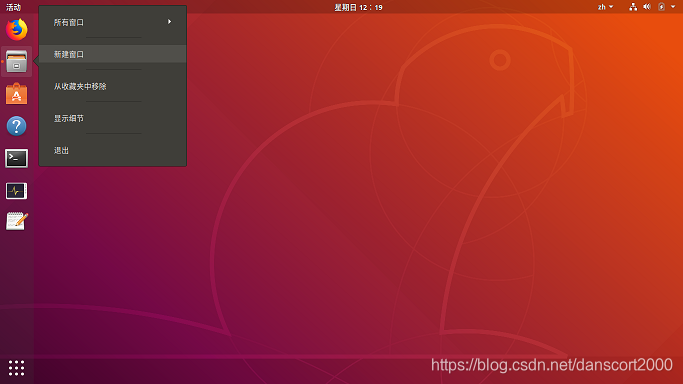The image size is (683, 384).
Task: Open Text Editor dock icon
Action: 17,221
